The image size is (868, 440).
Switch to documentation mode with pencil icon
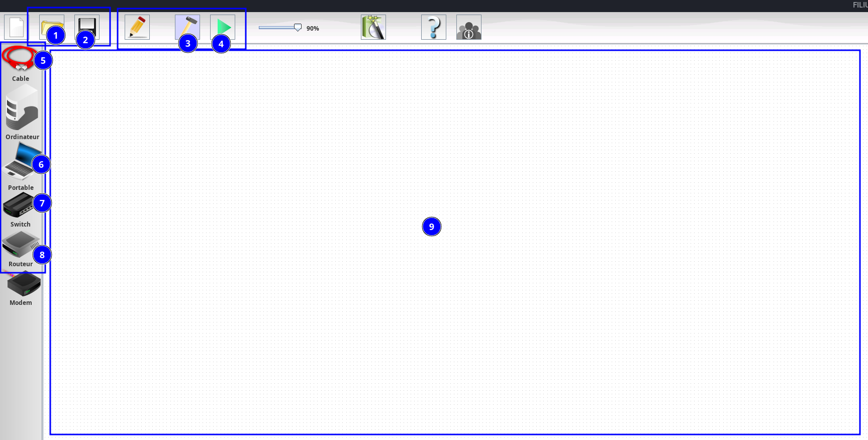click(x=137, y=27)
